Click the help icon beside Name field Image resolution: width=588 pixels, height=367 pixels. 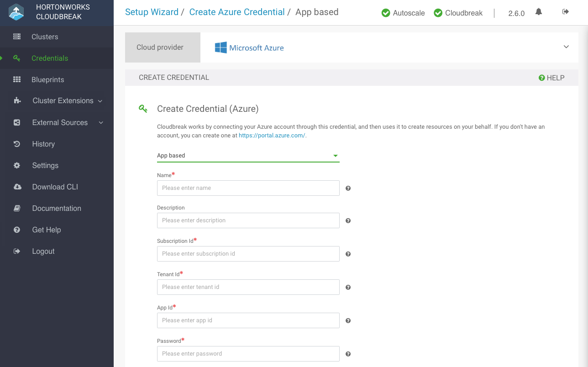348,188
